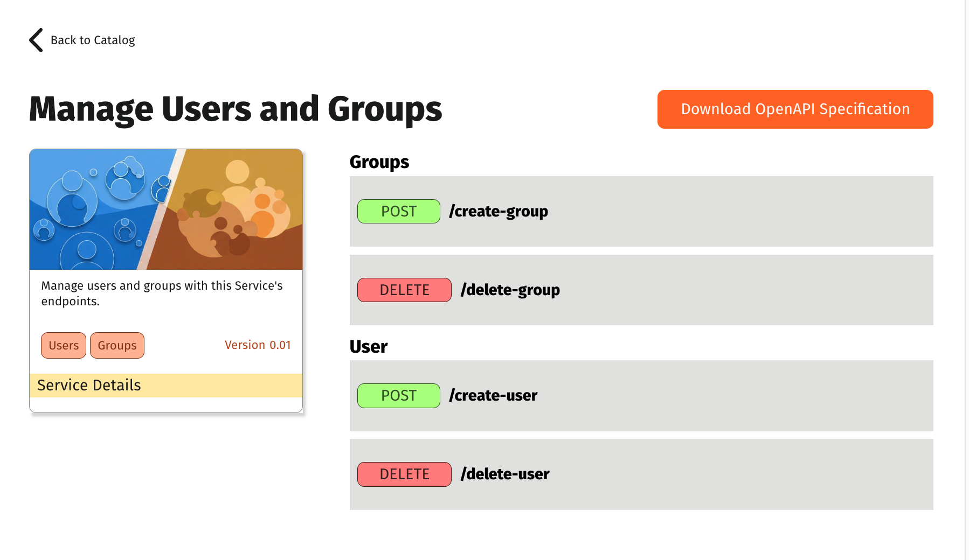This screenshot has height=560, width=969.
Task: Select the Groups tag on the service card
Action: tap(117, 345)
